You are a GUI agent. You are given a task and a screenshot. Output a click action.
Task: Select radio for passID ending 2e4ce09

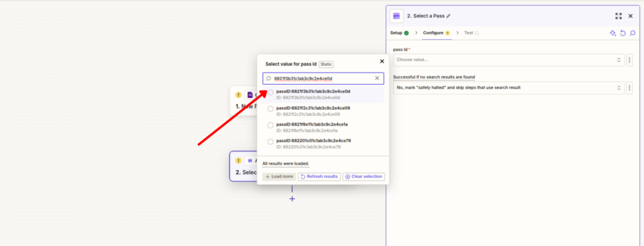tap(270, 109)
